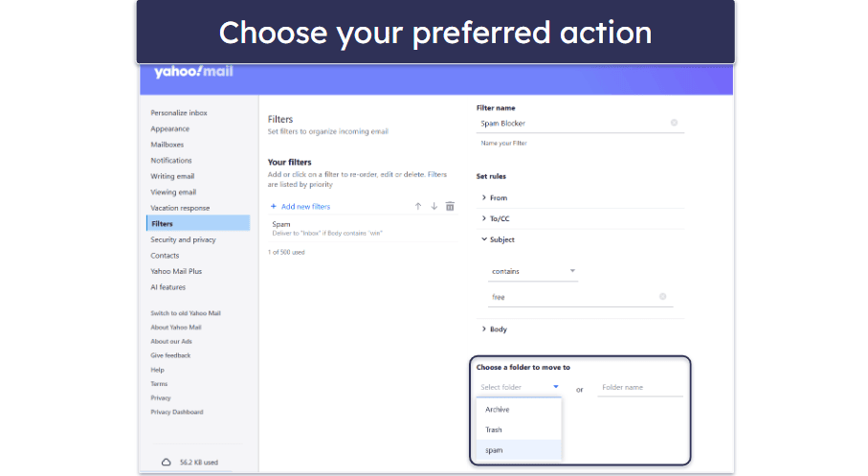This screenshot has width=868, height=476.
Task: Open Viewing email settings
Action: (173, 193)
